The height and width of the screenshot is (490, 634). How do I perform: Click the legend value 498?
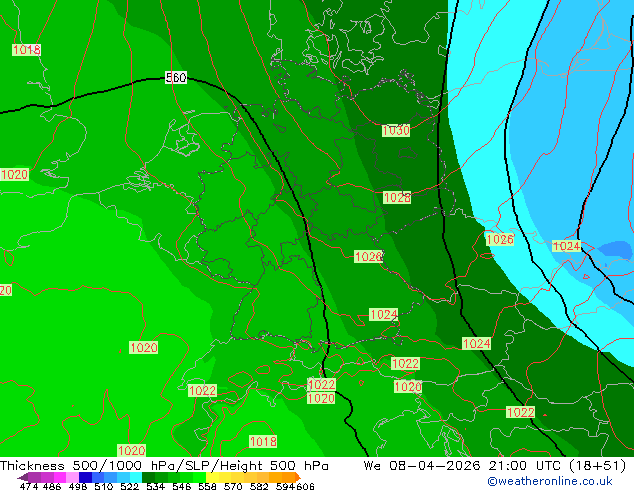(78, 486)
